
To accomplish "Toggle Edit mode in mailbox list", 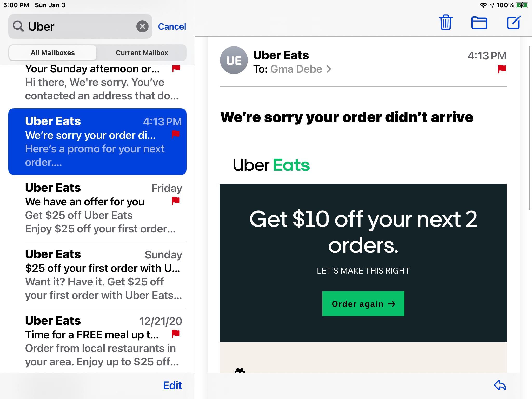I will click(x=172, y=385).
